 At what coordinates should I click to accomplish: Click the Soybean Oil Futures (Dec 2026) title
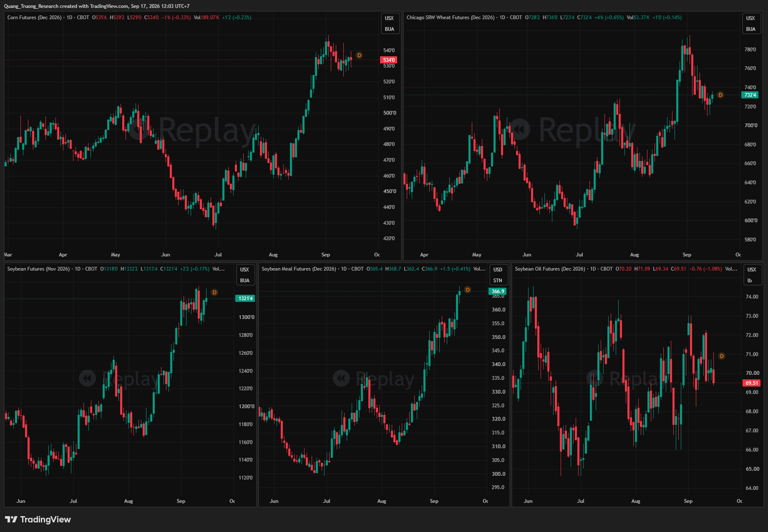coord(550,269)
